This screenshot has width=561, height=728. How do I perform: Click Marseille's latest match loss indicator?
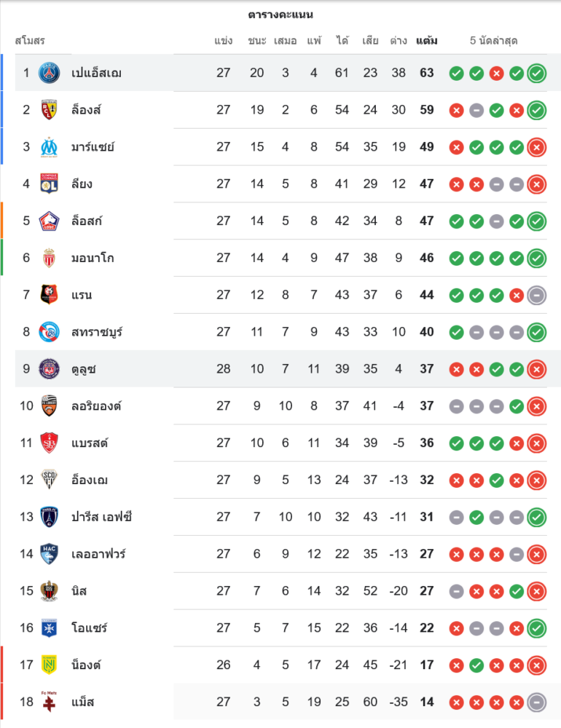[537, 147]
